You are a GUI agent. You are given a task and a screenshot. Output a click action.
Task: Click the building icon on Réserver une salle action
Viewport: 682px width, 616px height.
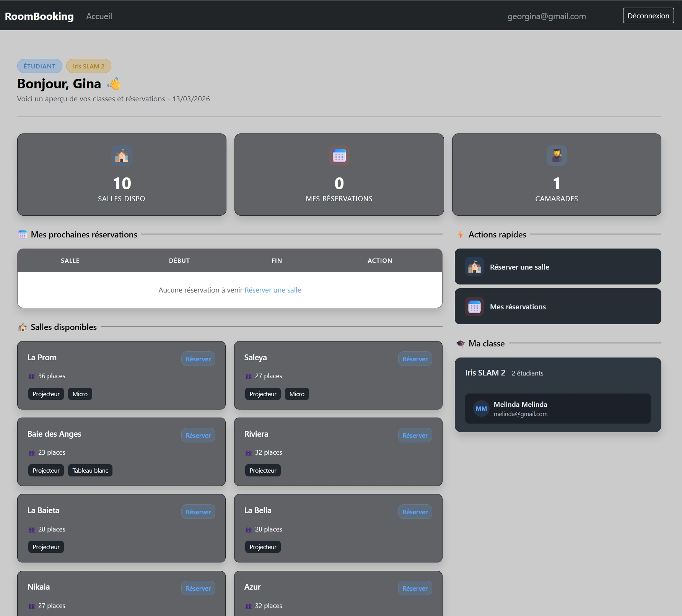tap(474, 267)
